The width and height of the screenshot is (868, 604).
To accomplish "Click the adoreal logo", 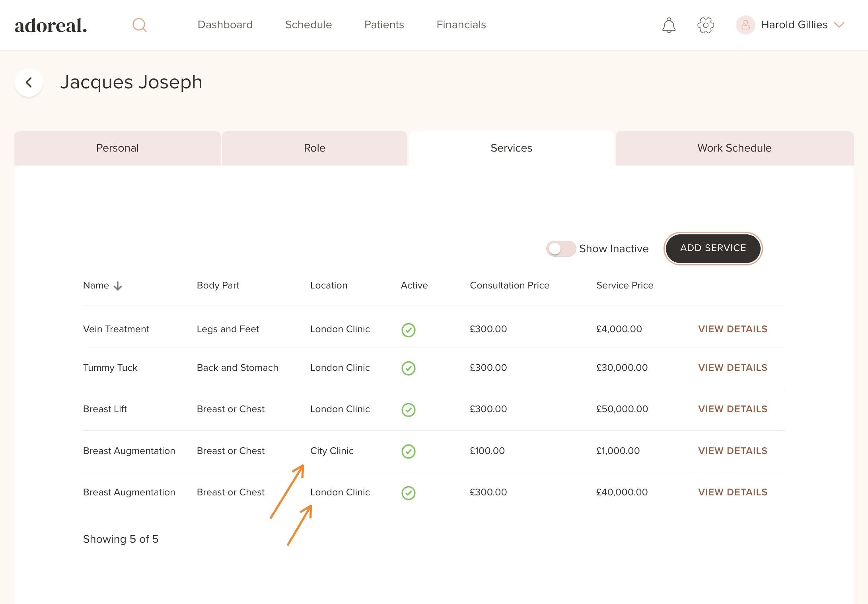I will (51, 25).
